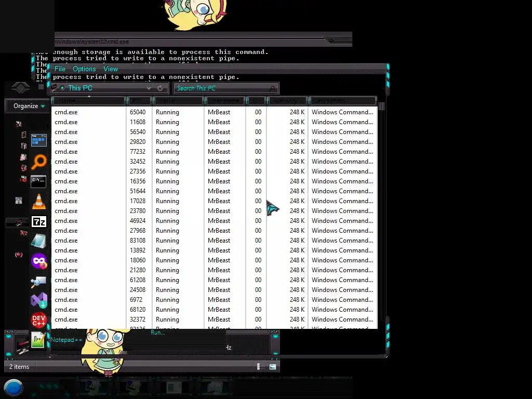Viewport: 532px width, 399px height.
Task: Open the Options menu
Action: (84, 69)
